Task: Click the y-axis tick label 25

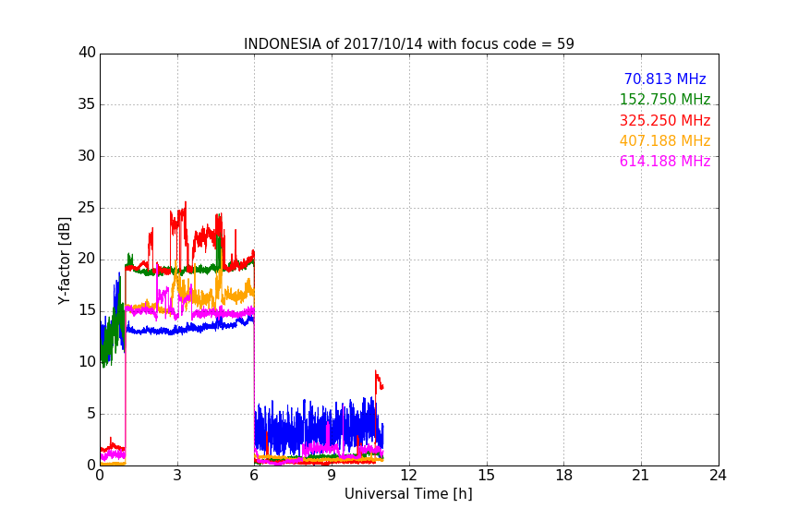Action: [87, 207]
